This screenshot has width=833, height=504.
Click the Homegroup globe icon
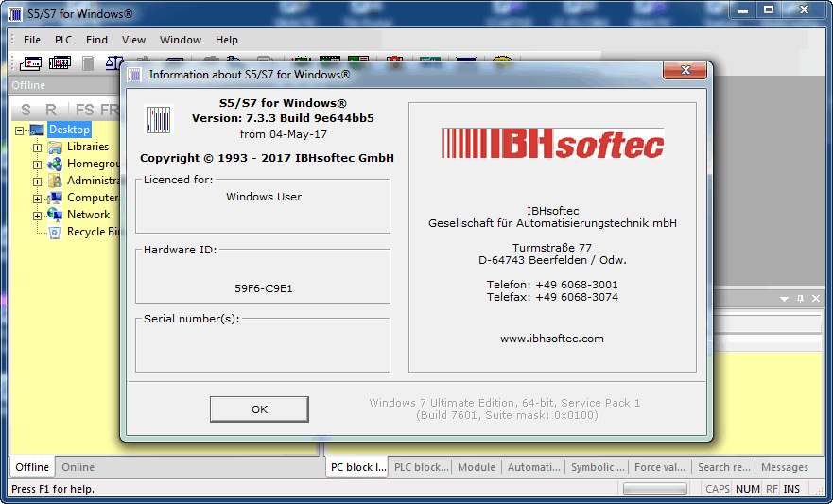[x=55, y=165]
